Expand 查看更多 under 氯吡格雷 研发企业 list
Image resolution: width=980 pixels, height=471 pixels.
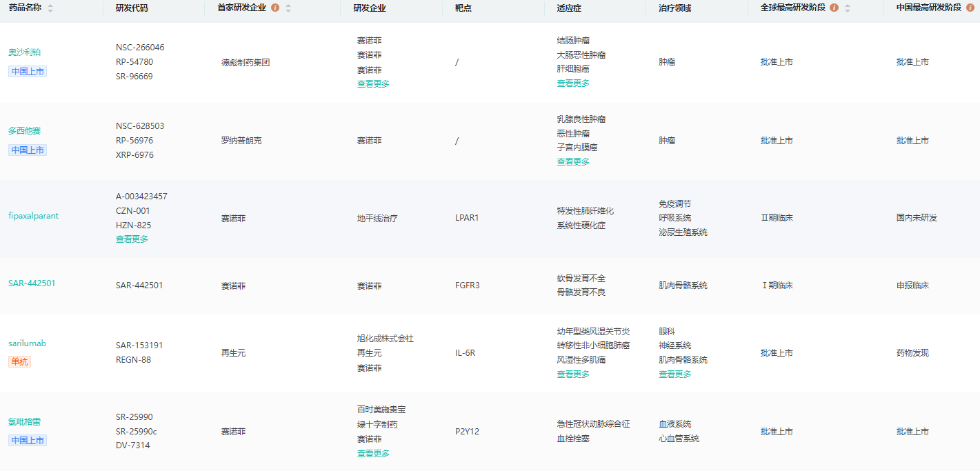pos(373,454)
